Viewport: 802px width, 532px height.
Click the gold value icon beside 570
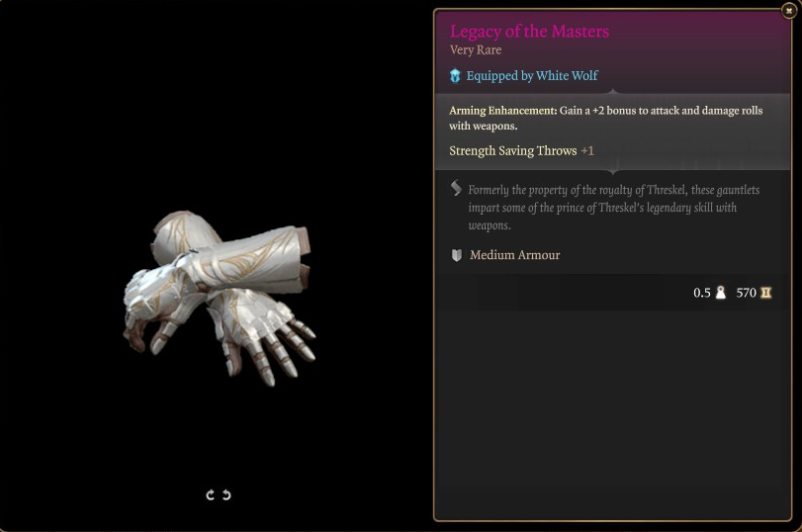point(765,293)
